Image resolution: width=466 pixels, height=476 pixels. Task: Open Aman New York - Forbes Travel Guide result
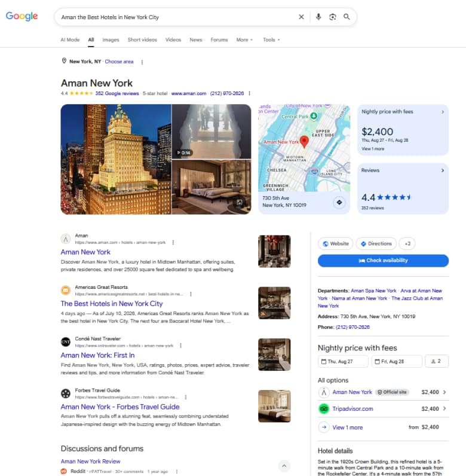pyautogui.click(x=120, y=407)
